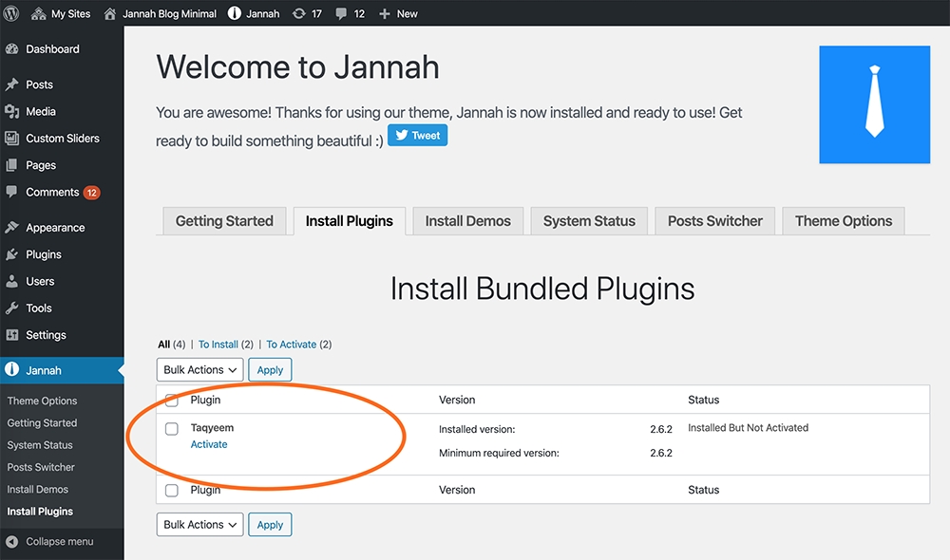Click the Installed version label
The height and width of the screenshot is (560, 950).
click(x=477, y=430)
